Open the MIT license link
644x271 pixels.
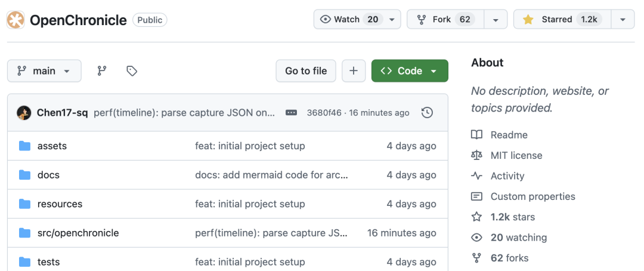pos(516,155)
